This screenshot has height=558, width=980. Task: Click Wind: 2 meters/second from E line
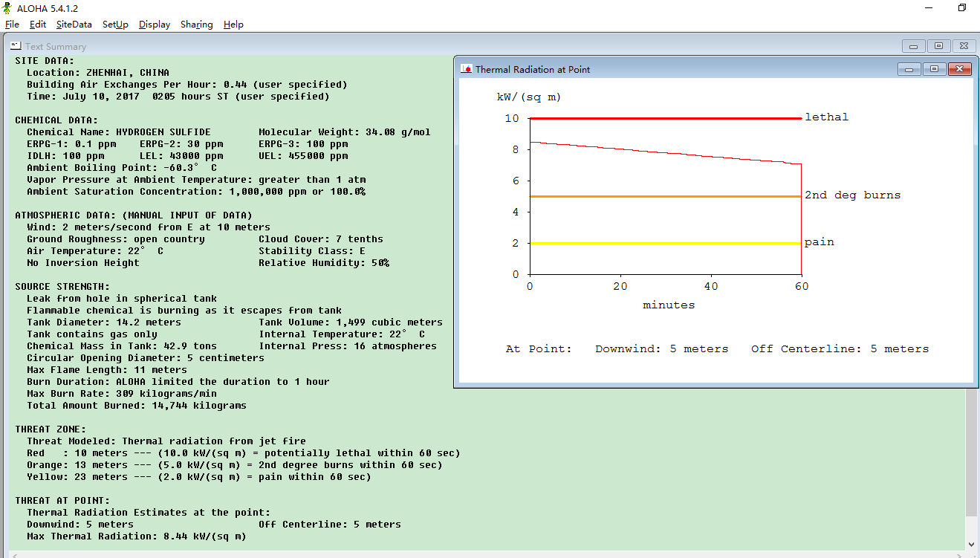(x=149, y=227)
